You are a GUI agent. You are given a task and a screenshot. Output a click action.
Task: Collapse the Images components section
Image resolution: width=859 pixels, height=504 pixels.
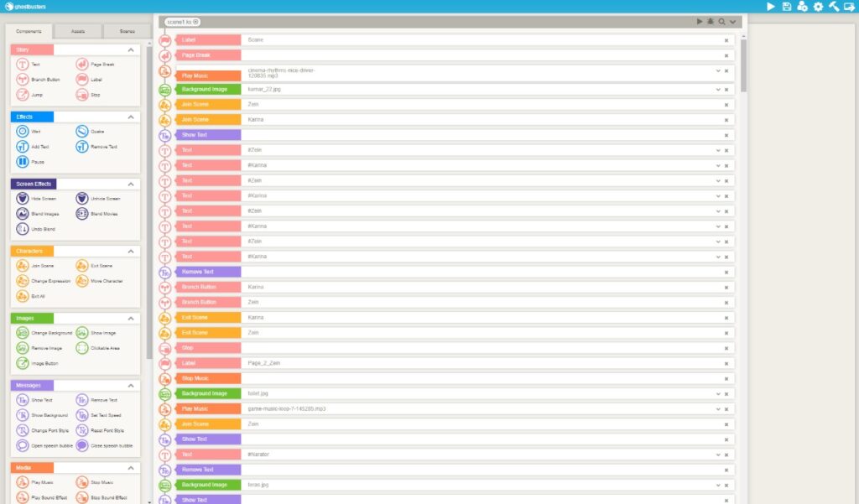131,319
